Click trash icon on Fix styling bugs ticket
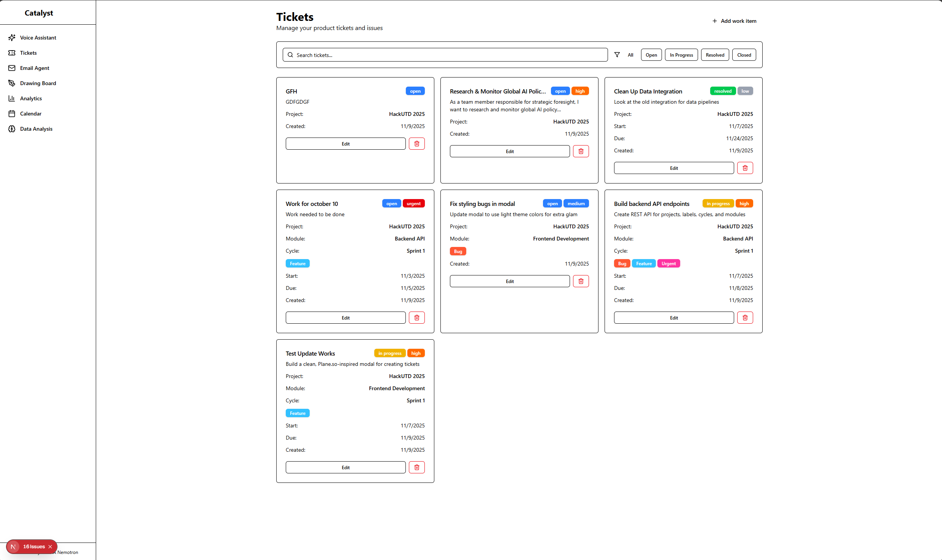 click(x=581, y=281)
